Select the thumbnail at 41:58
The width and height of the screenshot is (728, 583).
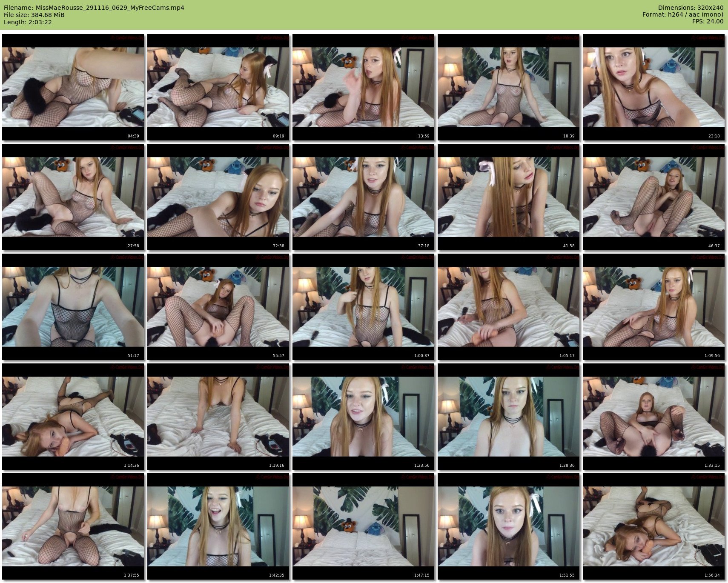click(508, 197)
